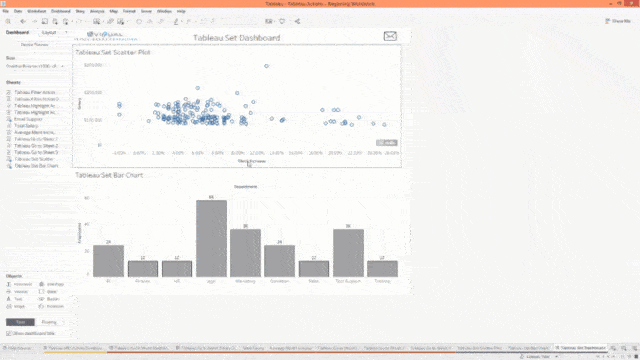Screen dimensions: 640x360
Task: Click the Share workbook icon
Action: click(x=297, y=21)
